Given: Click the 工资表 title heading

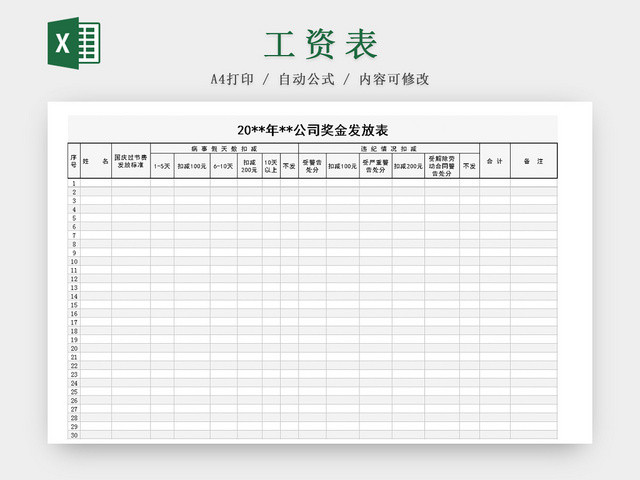Looking at the screenshot, I should (321, 44).
